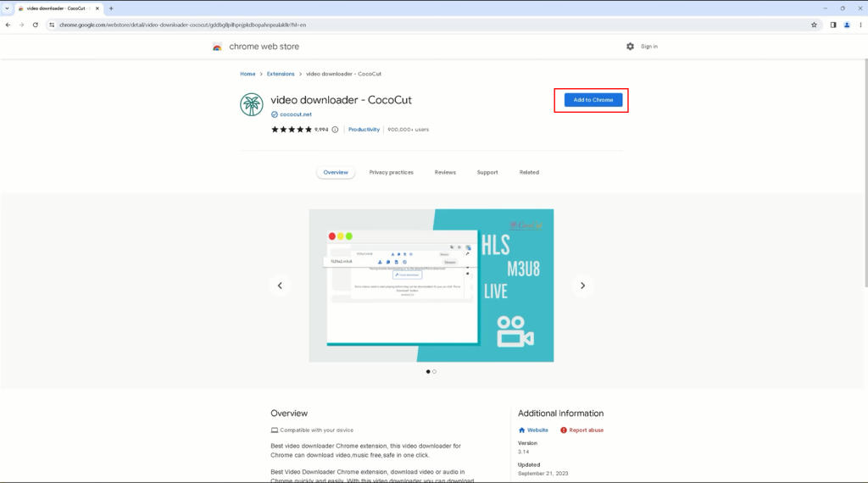This screenshot has height=483, width=868.
Task: Click the Additional Information heading
Action: tap(561, 414)
